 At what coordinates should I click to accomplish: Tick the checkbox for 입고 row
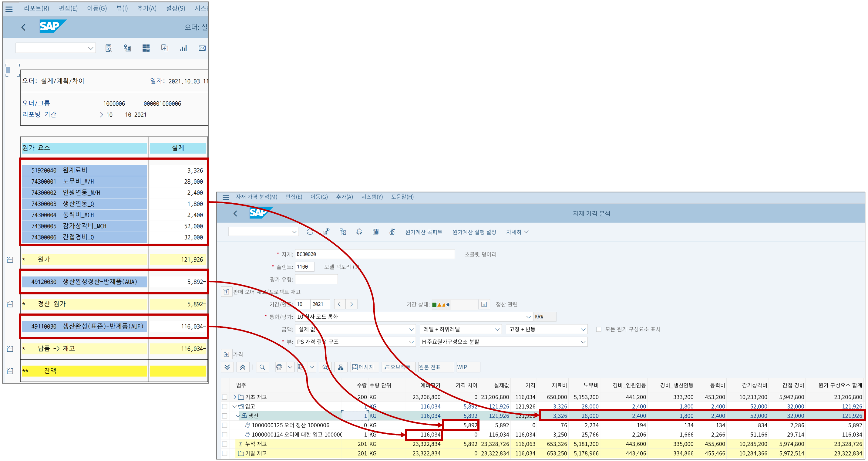click(225, 406)
